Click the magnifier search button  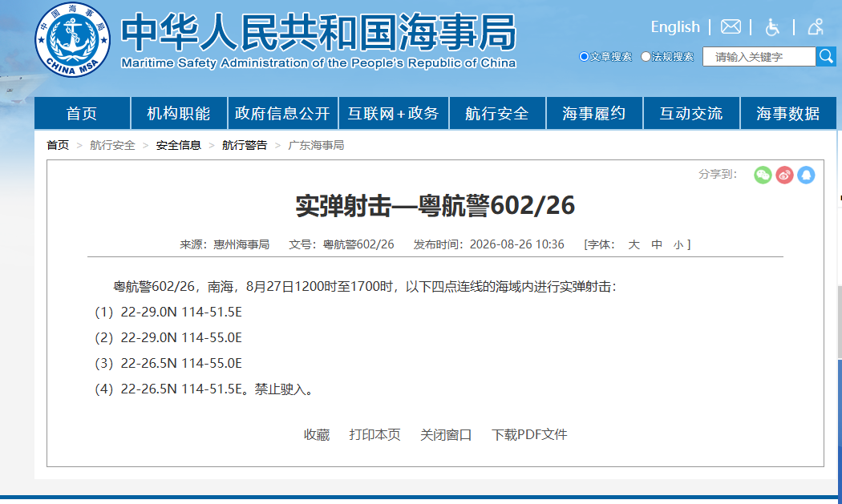point(826,56)
